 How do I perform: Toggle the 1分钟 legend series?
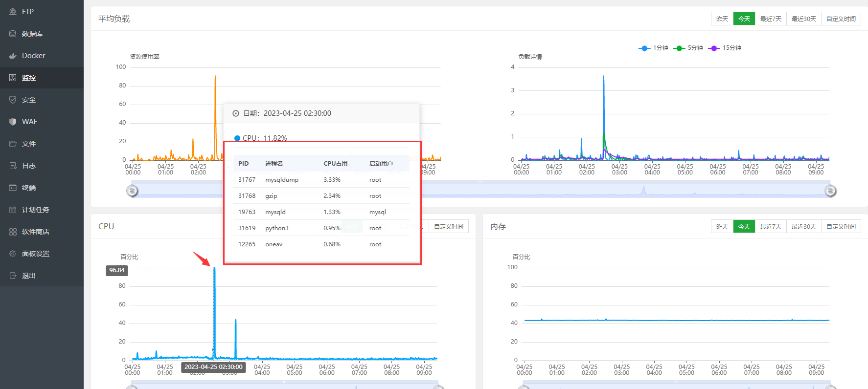coord(653,48)
